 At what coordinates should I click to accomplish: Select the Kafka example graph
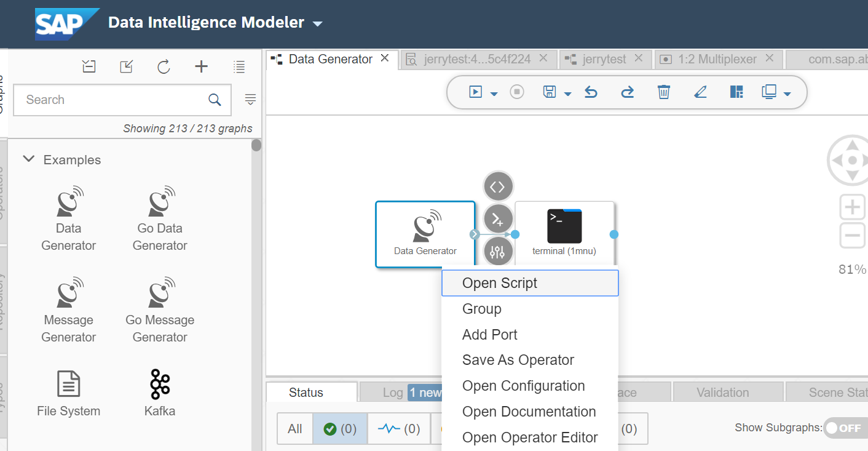click(x=160, y=394)
